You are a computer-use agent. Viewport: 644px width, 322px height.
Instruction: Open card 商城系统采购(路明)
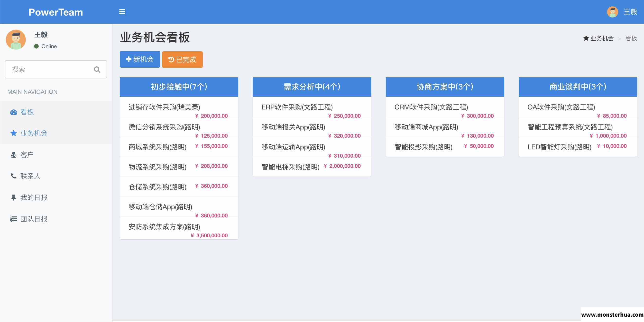pyautogui.click(x=179, y=147)
